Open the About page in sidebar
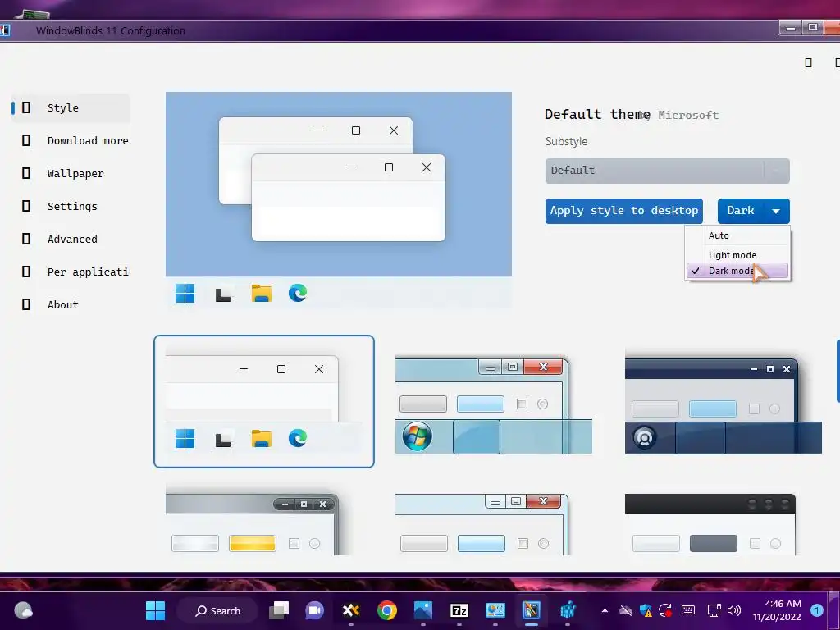840x630 pixels. (71, 304)
